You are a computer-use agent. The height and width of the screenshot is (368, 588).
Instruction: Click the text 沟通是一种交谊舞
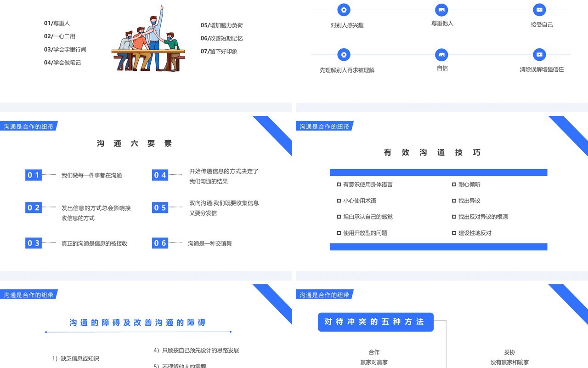(x=210, y=243)
